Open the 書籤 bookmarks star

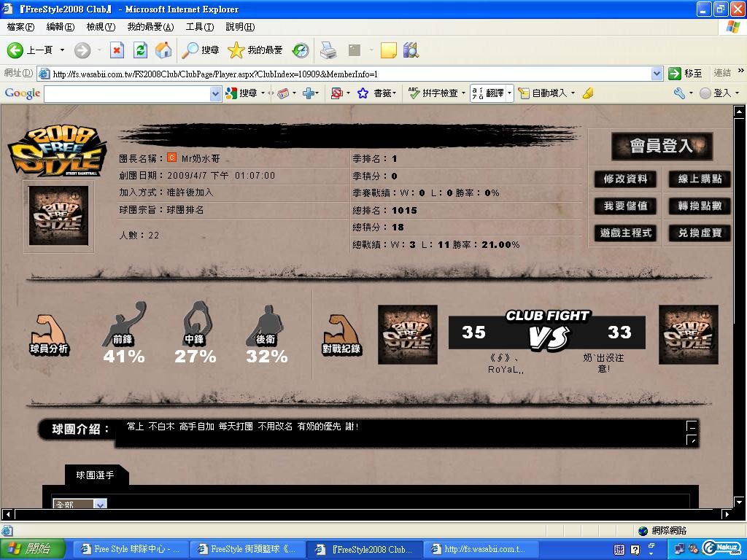(376, 93)
